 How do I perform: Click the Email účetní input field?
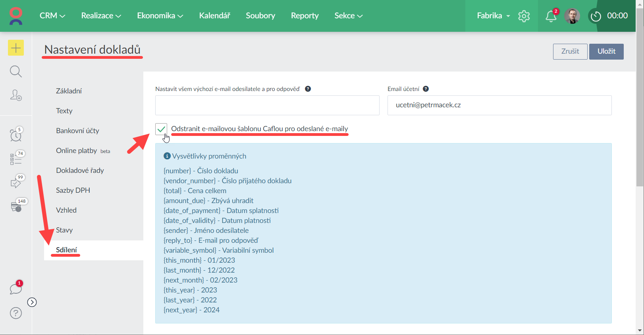pyautogui.click(x=499, y=105)
